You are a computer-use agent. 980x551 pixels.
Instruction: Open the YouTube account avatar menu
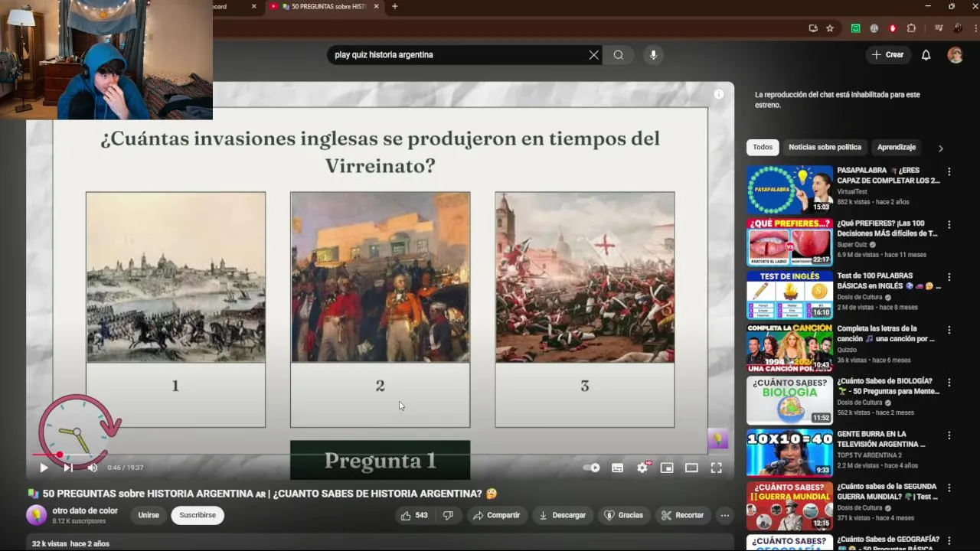pos(955,55)
